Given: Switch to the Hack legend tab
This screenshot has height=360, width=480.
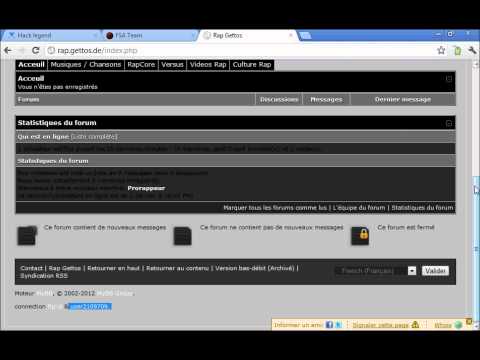Looking at the screenshot, I should (x=51, y=35).
